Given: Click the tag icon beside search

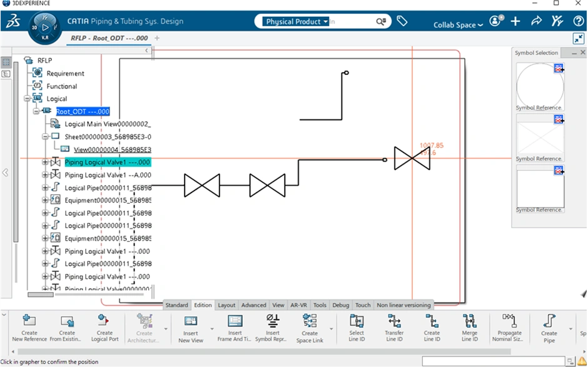Looking at the screenshot, I should point(402,21).
